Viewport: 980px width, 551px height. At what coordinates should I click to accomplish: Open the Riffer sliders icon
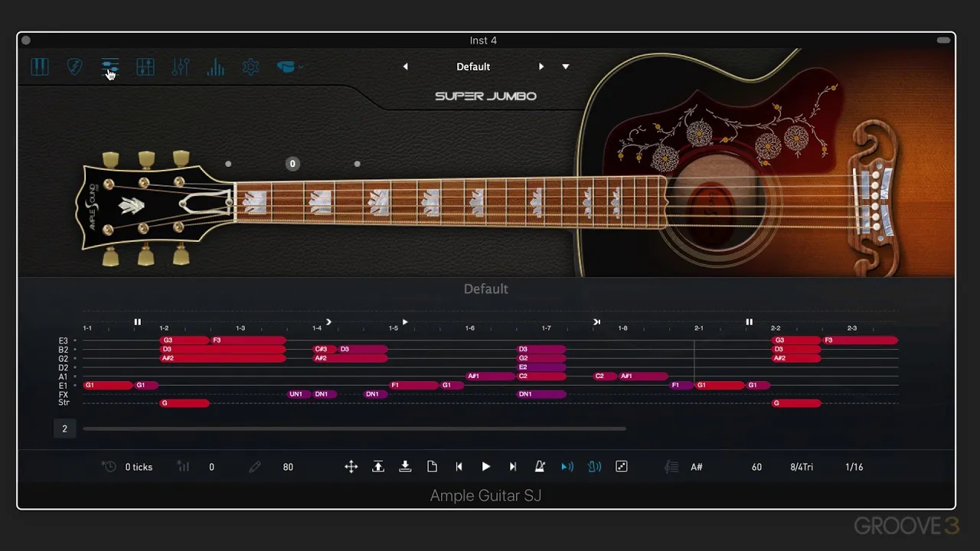[109, 67]
